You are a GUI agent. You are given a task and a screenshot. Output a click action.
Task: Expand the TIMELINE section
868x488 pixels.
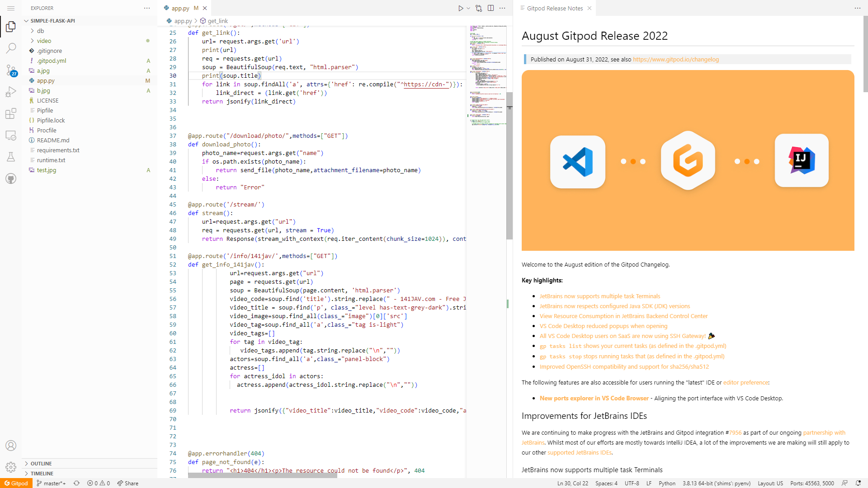click(42, 474)
